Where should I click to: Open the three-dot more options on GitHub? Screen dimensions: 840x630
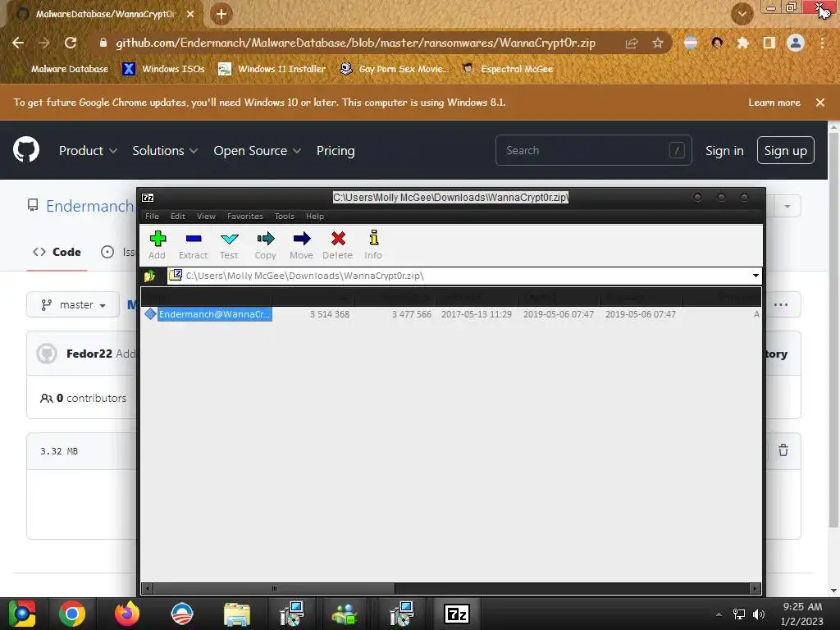click(781, 305)
